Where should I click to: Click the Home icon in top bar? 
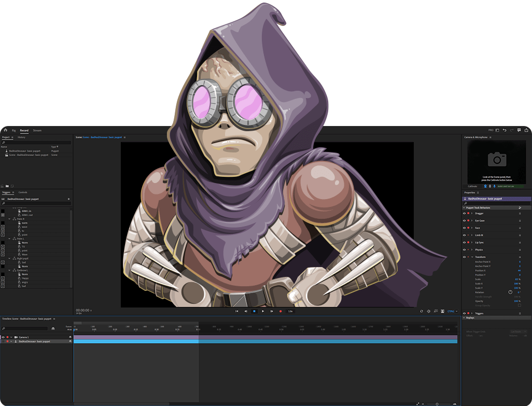(x=5, y=130)
